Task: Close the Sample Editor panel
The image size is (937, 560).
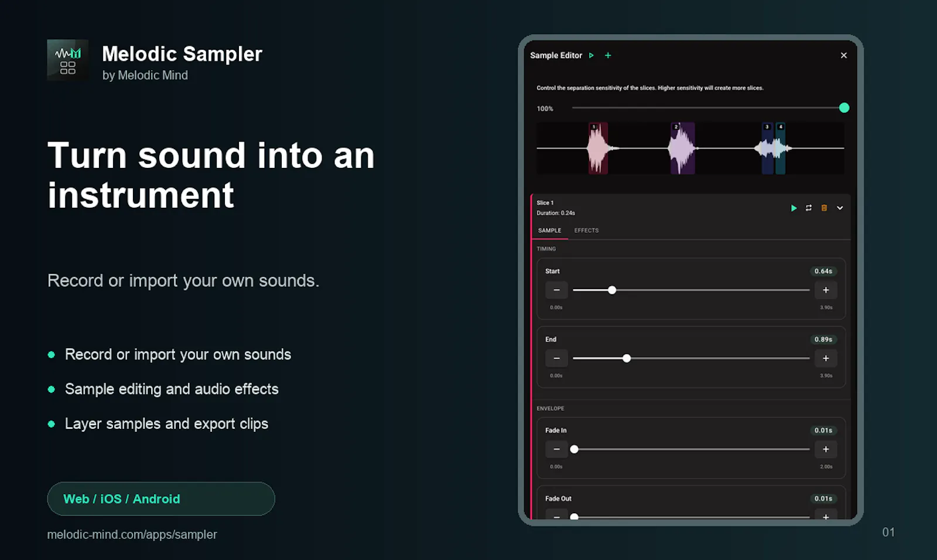Action: pyautogui.click(x=844, y=56)
